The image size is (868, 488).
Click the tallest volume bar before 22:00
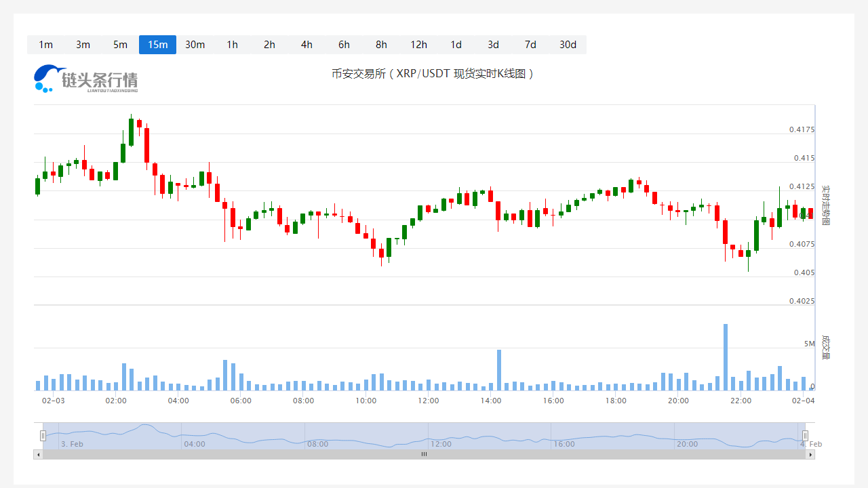[725, 357]
